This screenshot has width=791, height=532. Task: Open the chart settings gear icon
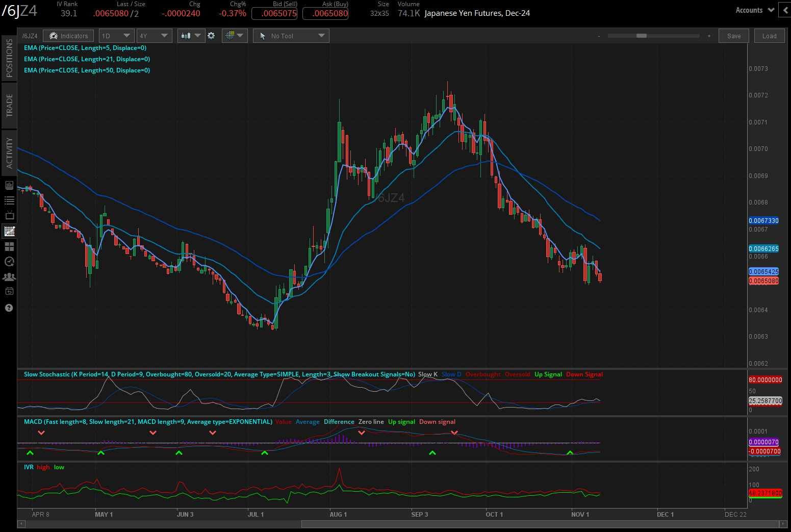coord(211,36)
